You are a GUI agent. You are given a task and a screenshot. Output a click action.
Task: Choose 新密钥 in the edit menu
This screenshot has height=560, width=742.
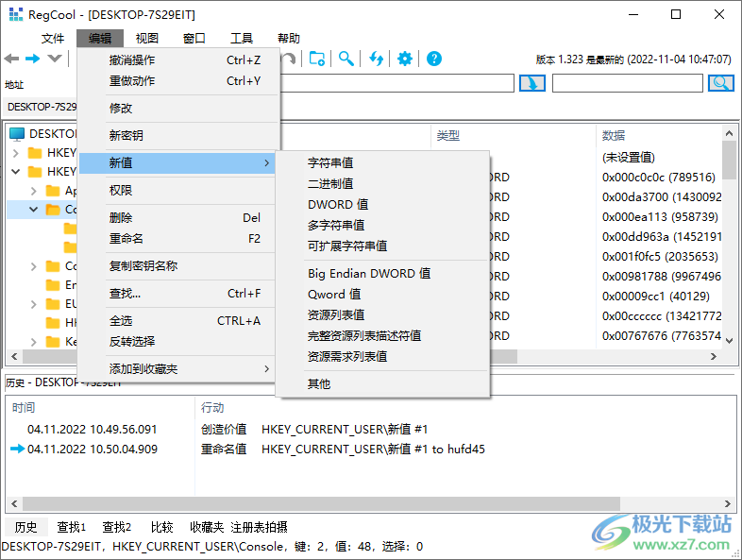(x=177, y=136)
